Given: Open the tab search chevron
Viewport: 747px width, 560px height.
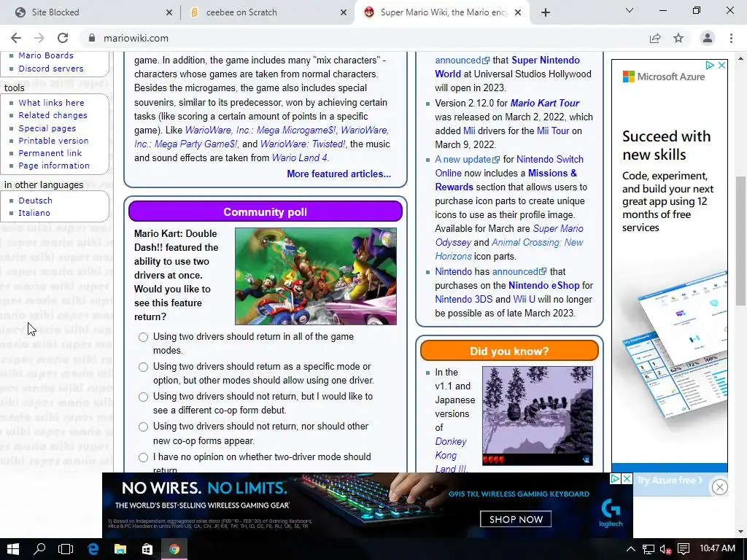Looking at the screenshot, I should [x=630, y=10].
